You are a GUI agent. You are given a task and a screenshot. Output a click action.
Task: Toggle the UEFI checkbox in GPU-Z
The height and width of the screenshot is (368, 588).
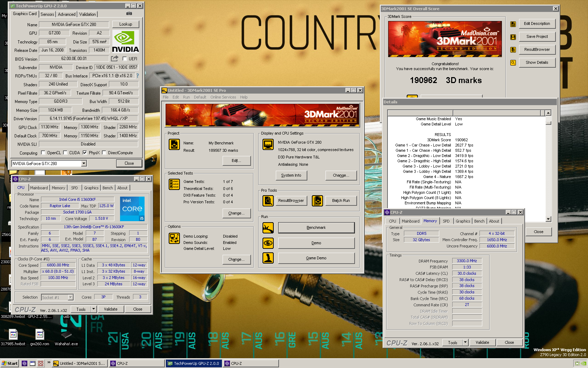click(125, 59)
